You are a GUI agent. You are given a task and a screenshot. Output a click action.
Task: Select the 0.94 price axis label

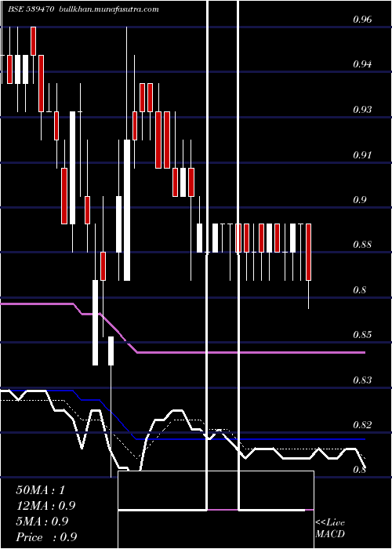point(362,64)
